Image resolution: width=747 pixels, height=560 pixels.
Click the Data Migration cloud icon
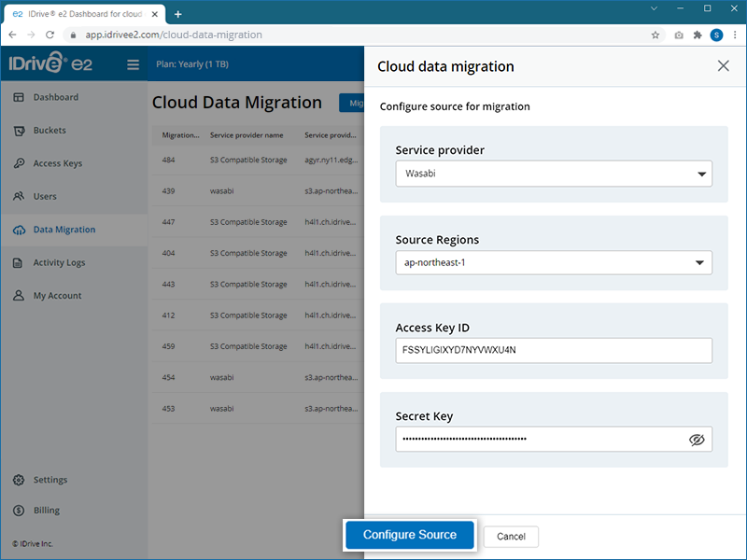[x=19, y=230]
